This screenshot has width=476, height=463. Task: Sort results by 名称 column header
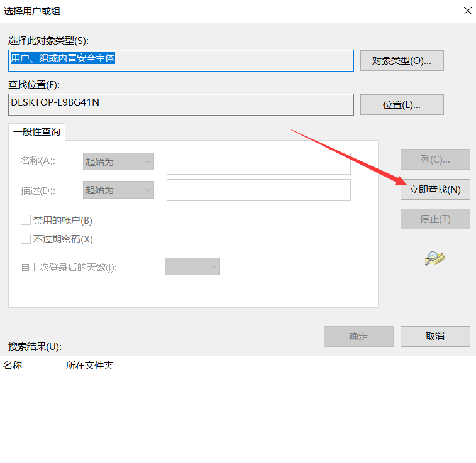(31, 365)
